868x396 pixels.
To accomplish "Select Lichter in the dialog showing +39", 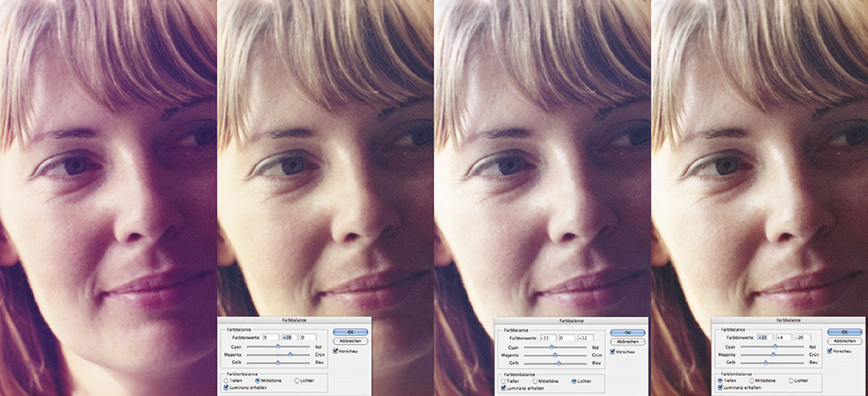I will point(297,380).
